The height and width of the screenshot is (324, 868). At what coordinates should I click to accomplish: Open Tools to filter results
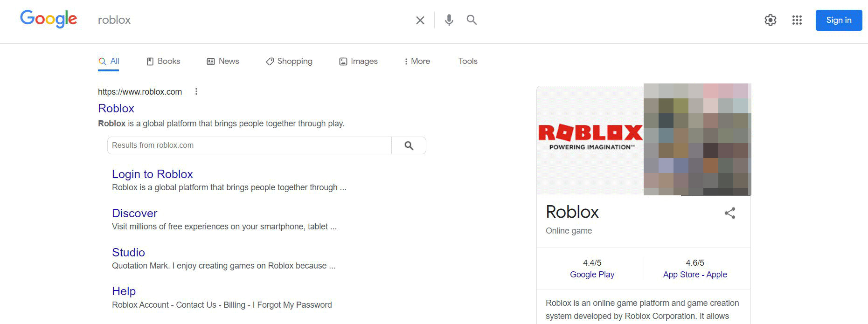click(467, 61)
